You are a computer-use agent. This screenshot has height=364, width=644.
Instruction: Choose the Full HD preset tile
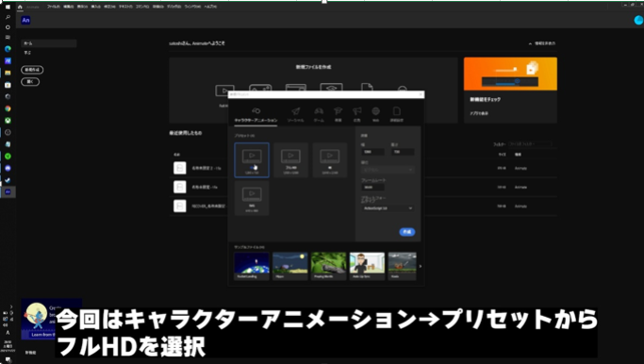(x=290, y=159)
